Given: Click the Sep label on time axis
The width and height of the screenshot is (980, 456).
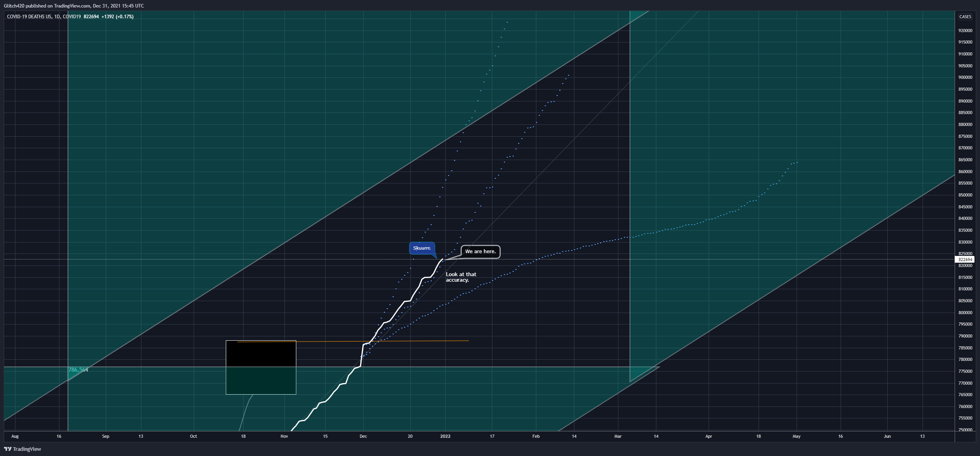Looking at the screenshot, I should (x=105, y=436).
